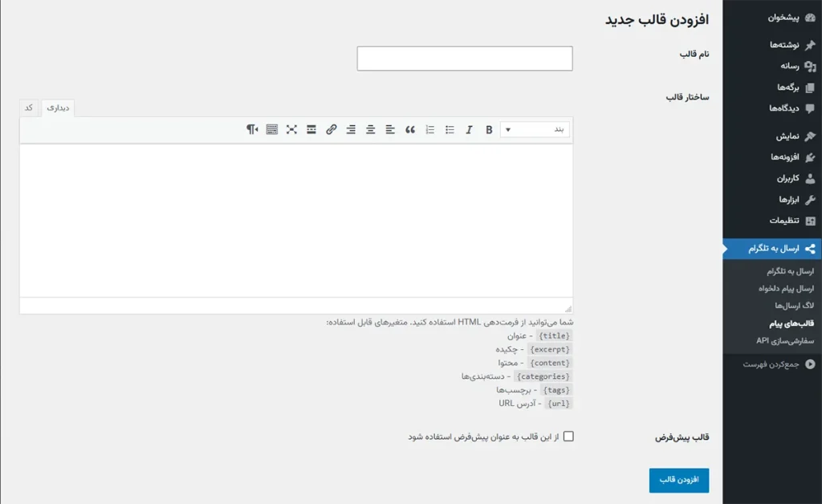Click the editor resize handle corner
Viewport: 822px width, 504px height.
[568, 309]
